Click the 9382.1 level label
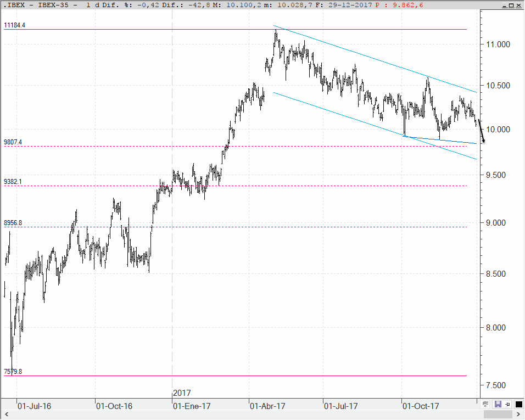 pos(13,182)
